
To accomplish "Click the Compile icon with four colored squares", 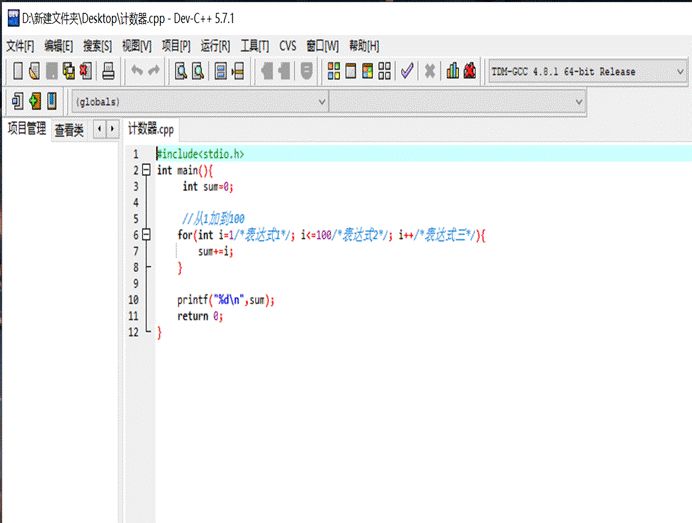I will 334,71.
